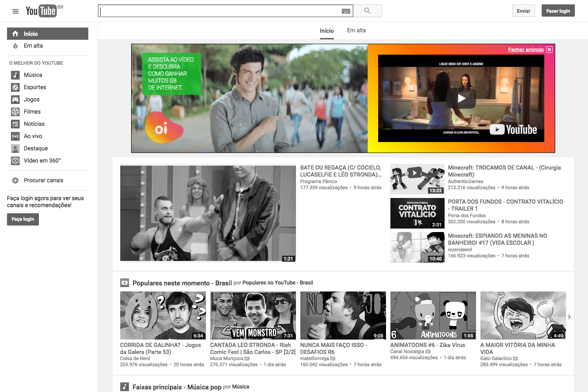Image resolution: width=588 pixels, height=392 pixels.
Task: Open the BATE OU REGAÇA video thumbnail
Action: point(208,213)
